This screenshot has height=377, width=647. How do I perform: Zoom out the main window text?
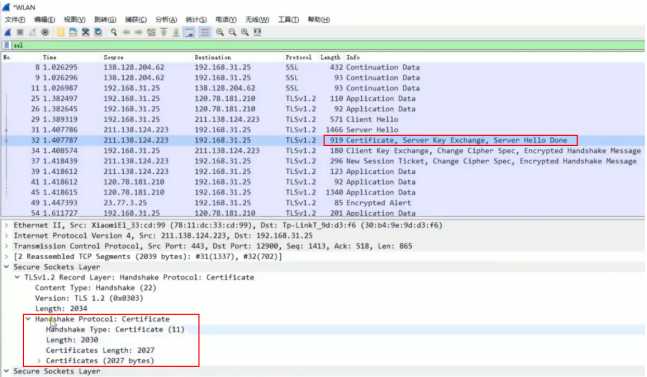[x=232, y=32]
